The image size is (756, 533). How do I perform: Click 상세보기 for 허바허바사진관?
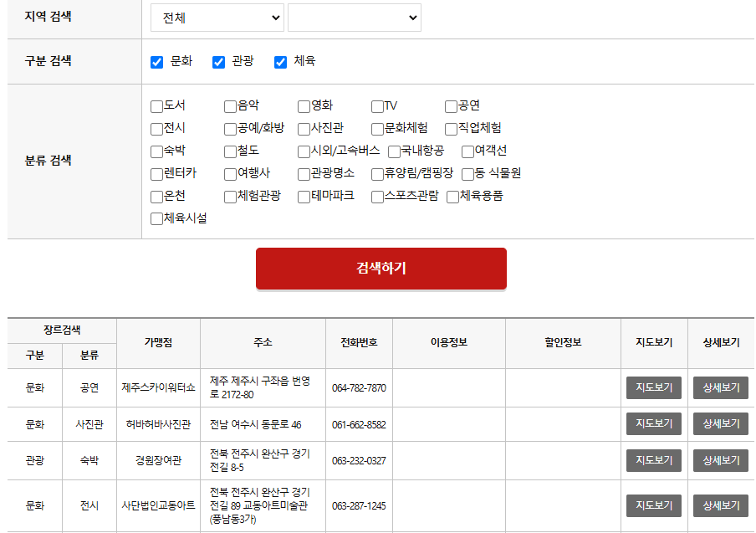point(719,424)
